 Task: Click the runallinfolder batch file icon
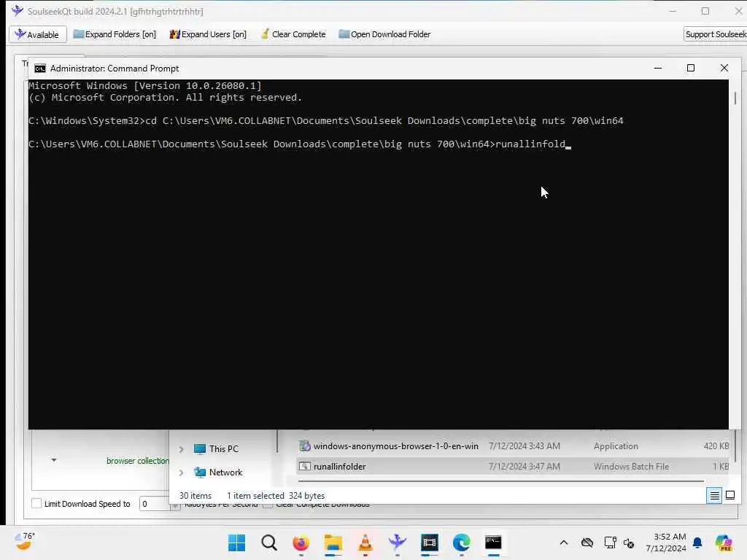click(x=305, y=467)
